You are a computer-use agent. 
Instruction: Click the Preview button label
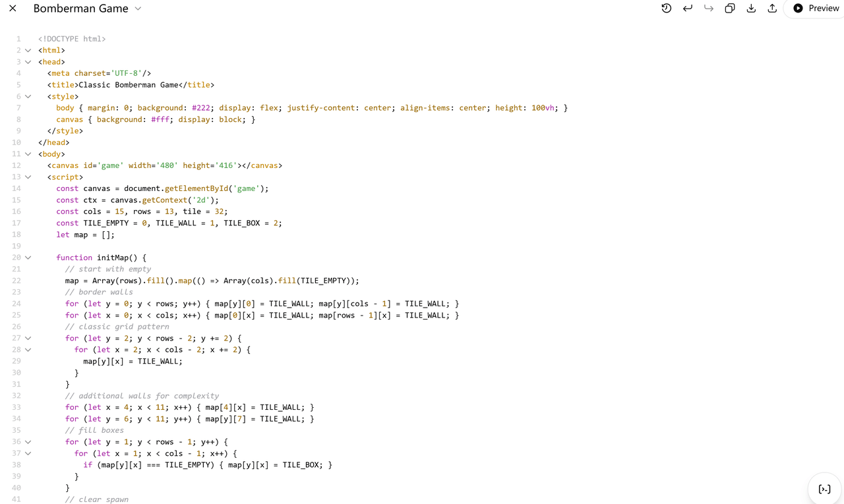tap(824, 9)
